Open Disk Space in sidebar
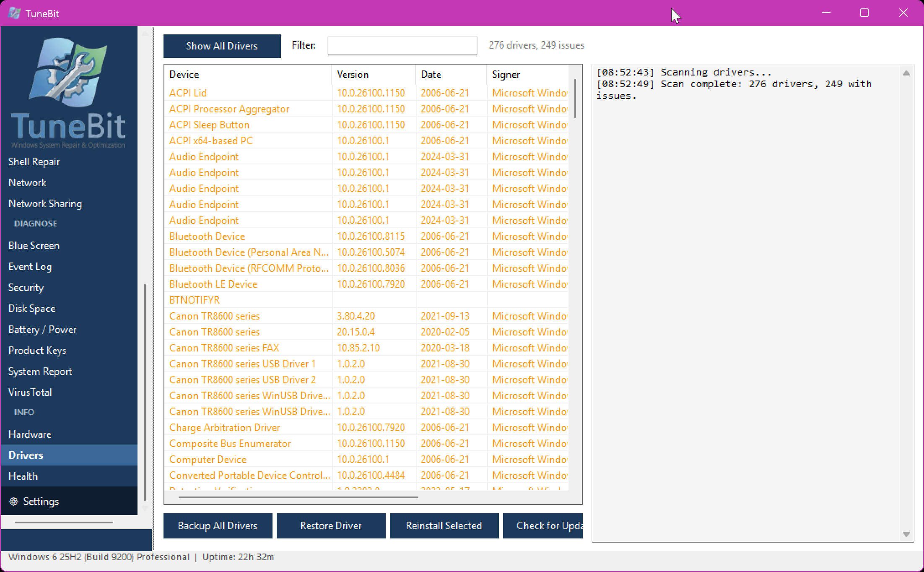This screenshot has width=924, height=572. pos(69,308)
